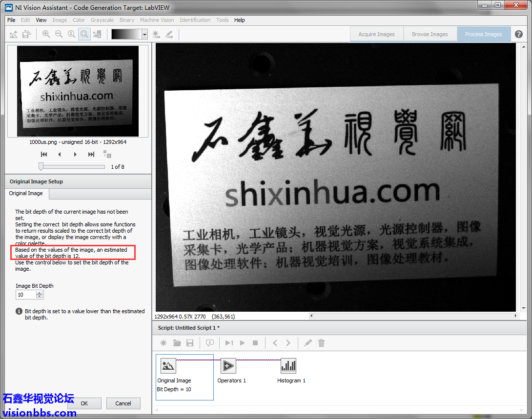Screen dimensions: 532x419
Task: Click the Save Image toolbar icon
Action: [26, 34]
